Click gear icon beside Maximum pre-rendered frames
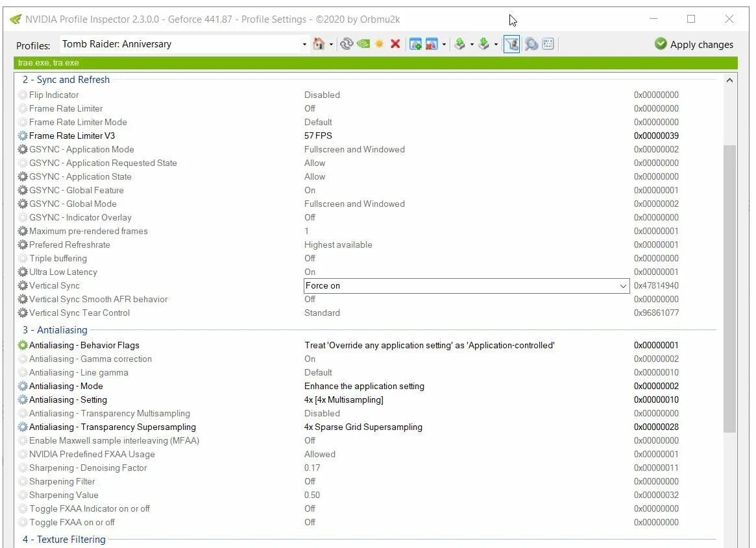This screenshot has width=756, height=548. click(23, 232)
